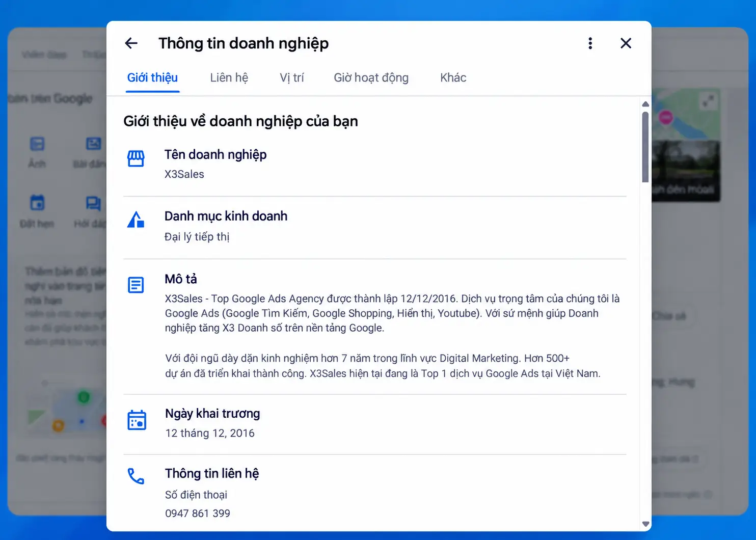The image size is (756, 540).
Task: Click the document icon beside Mô tả
Action: tap(136, 285)
